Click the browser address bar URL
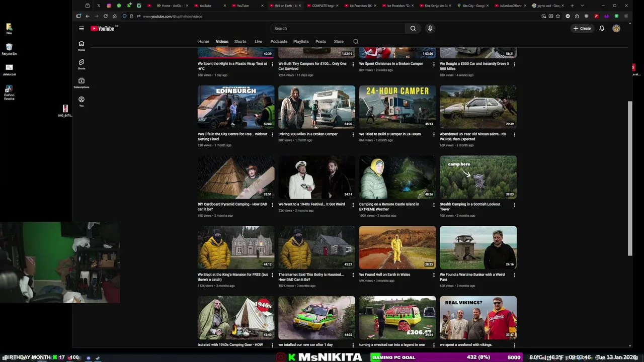The width and height of the screenshot is (644, 362). 173,17
